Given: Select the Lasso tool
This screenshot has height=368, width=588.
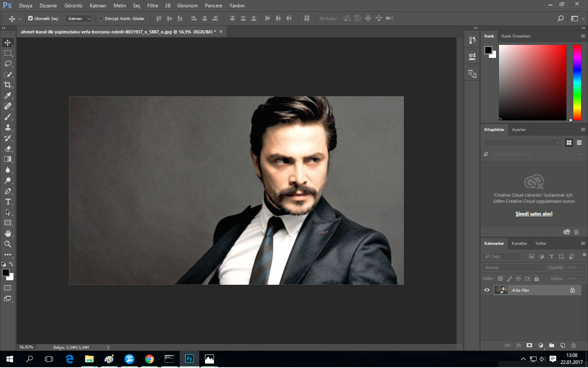Looking at the screenshot, I should 8,64.
